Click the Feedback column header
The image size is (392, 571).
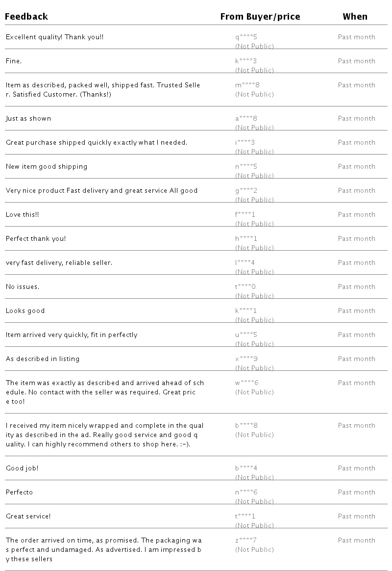click(26, 17)
